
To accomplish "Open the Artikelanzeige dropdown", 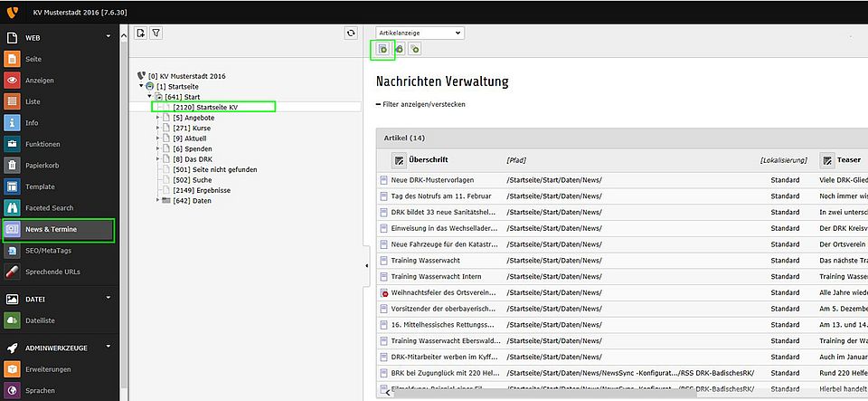I will click(x=420, y=33).
